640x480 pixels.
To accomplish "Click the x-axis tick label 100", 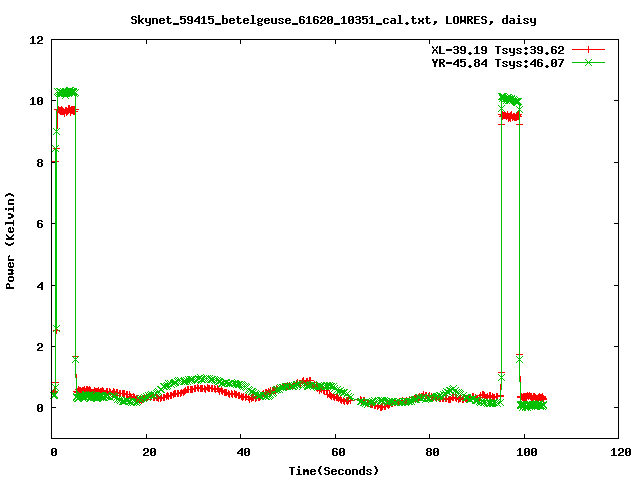I will pos(527,452).
